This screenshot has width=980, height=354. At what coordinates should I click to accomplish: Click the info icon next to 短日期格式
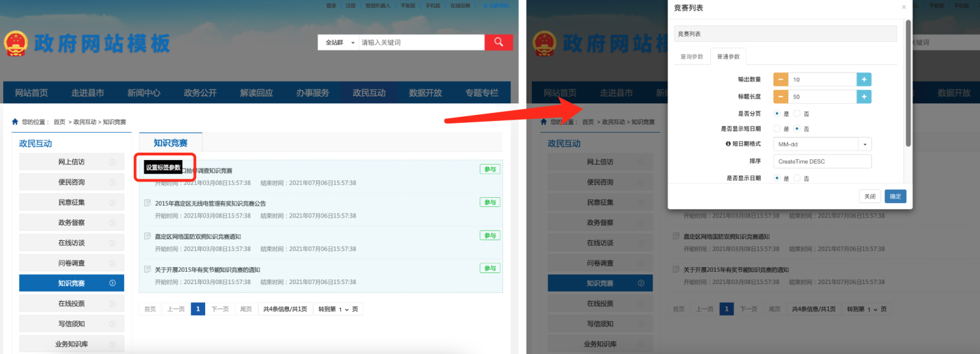[728, 144]
